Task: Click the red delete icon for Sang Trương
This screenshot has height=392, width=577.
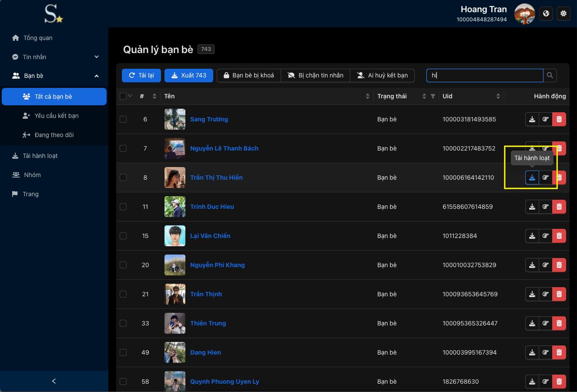Action: point(559,119)
